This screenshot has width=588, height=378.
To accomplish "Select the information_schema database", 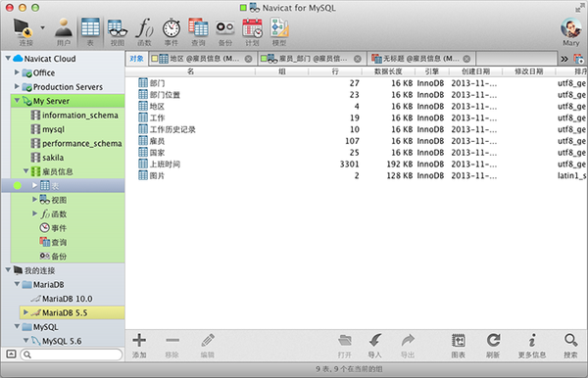I will (x=74, y=115).
